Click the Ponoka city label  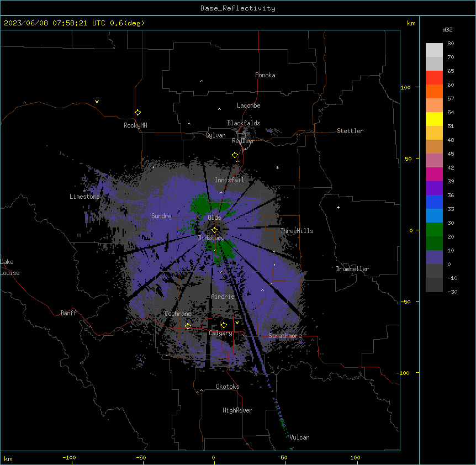pos(265,75)
